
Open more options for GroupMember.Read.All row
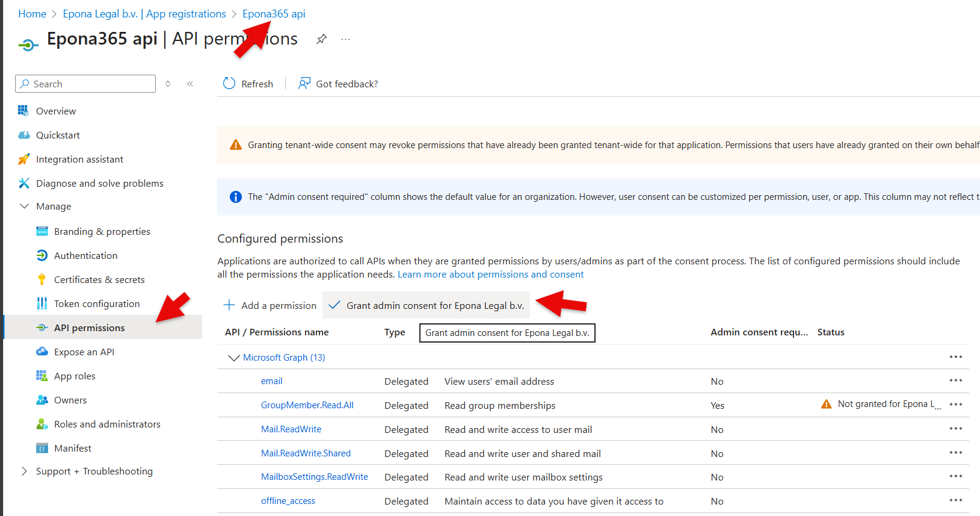pyautogui.click(x=955, y=405)
